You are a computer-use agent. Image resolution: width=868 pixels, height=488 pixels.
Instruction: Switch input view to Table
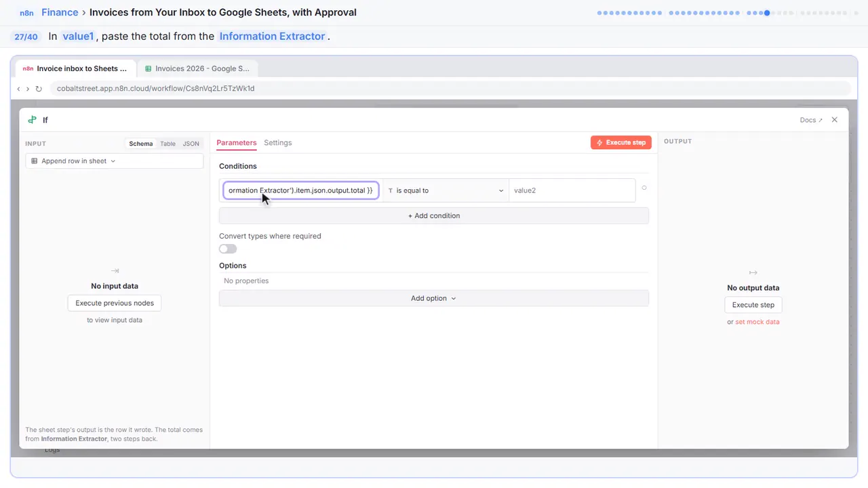click(167, 144)
